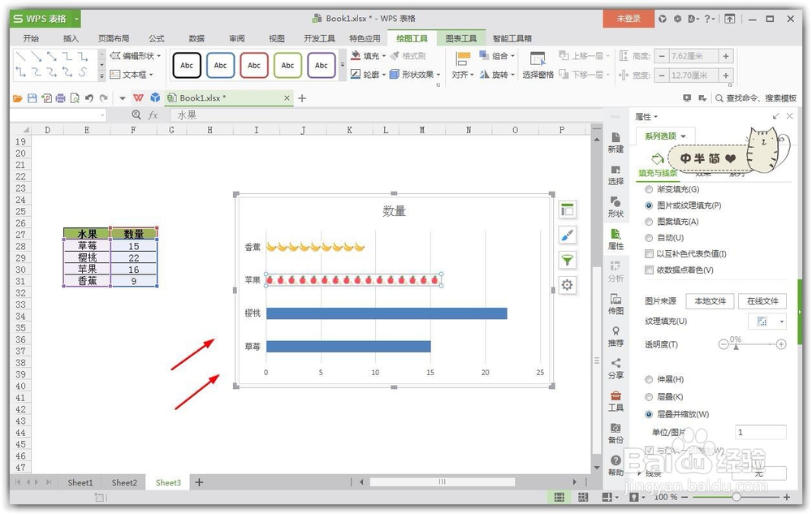Open the 对齐 align menu
The width and height of the screenshot is (812, 514).
462,65
